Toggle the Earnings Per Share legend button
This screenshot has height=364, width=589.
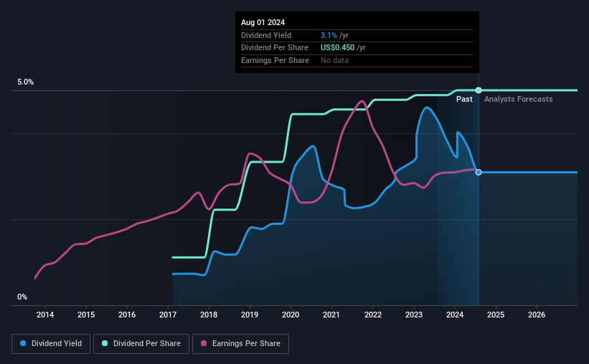click(240, 344)
